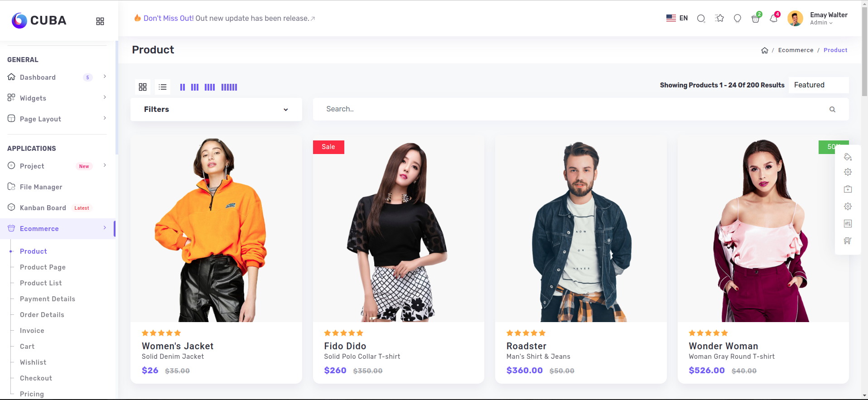Expand the Widgets menu chevron
Viewport: 868px width, 400px height.
(x=105, y=97)
